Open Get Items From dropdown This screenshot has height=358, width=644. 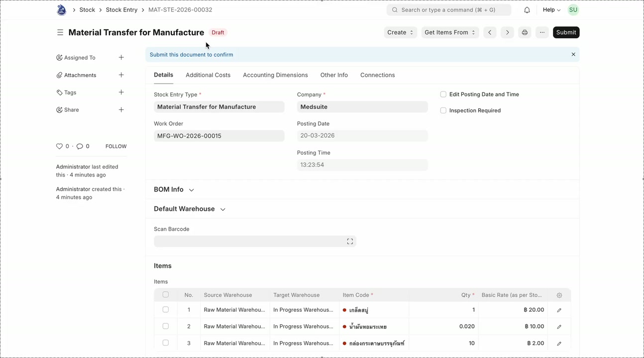tap(450, 32)
